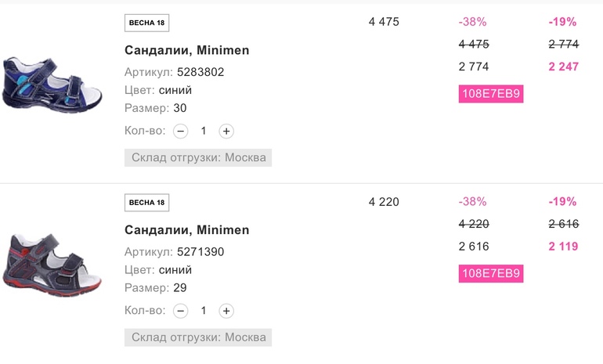Click the promo code 108E7EB9 on second item
This screenshot has width=603, height=364.
coord(490,274)
